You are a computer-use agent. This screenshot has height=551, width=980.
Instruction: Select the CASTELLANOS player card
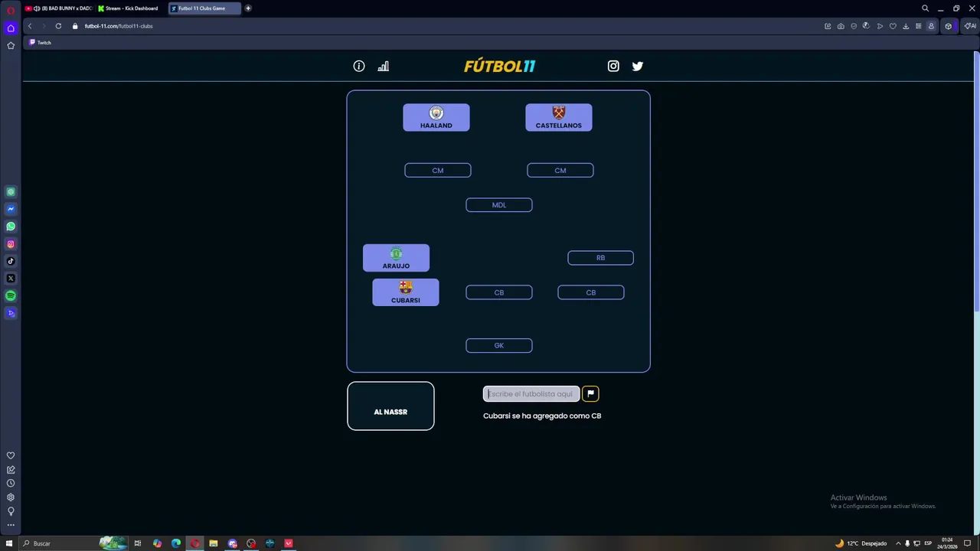pos(559,118)
